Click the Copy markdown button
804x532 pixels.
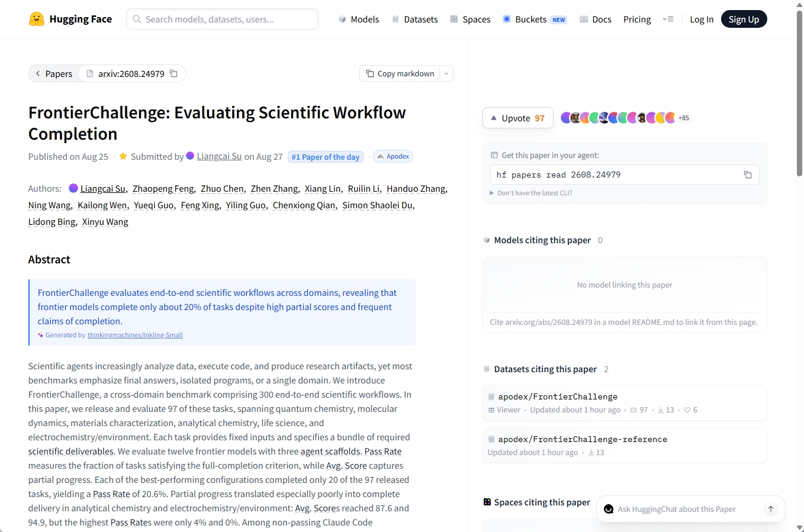(x=400, y=73)
